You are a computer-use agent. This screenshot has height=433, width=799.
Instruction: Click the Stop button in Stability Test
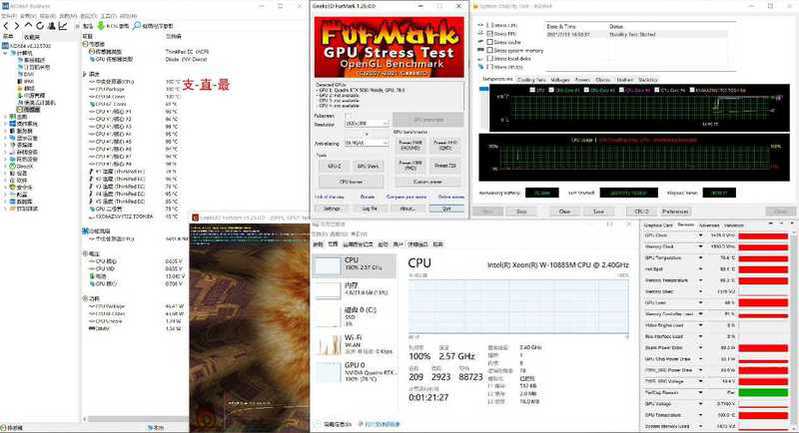point(521,211)
